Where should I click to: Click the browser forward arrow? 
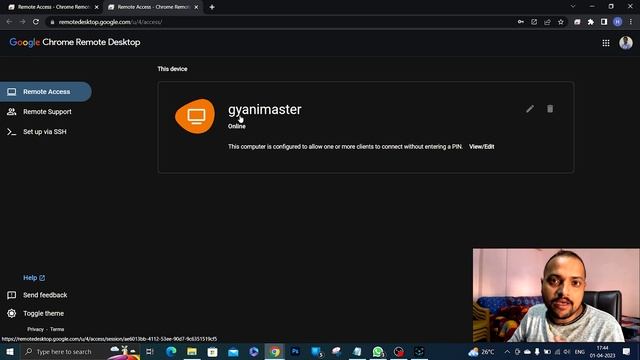point(22,22)
